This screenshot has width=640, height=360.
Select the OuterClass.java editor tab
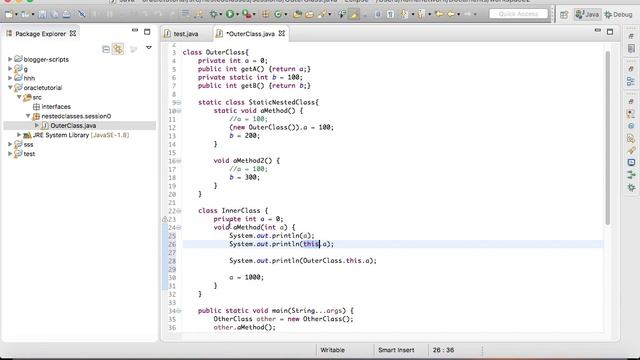pos(251,34)
